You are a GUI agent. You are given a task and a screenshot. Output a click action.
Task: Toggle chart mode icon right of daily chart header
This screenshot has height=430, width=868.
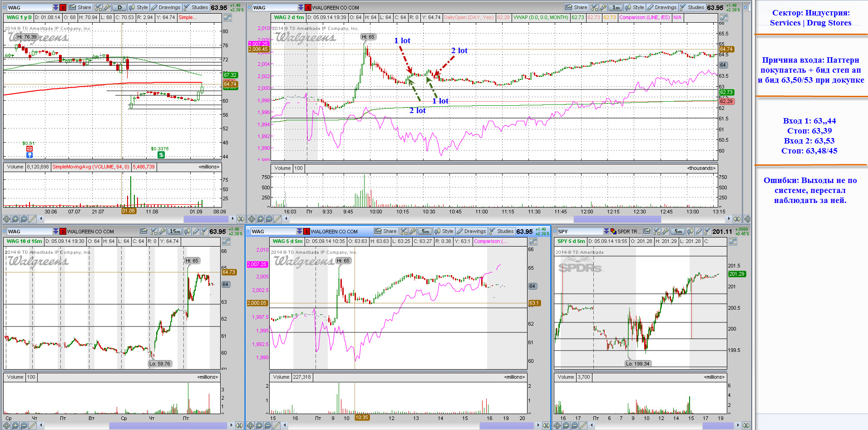(x=227, y=17)
